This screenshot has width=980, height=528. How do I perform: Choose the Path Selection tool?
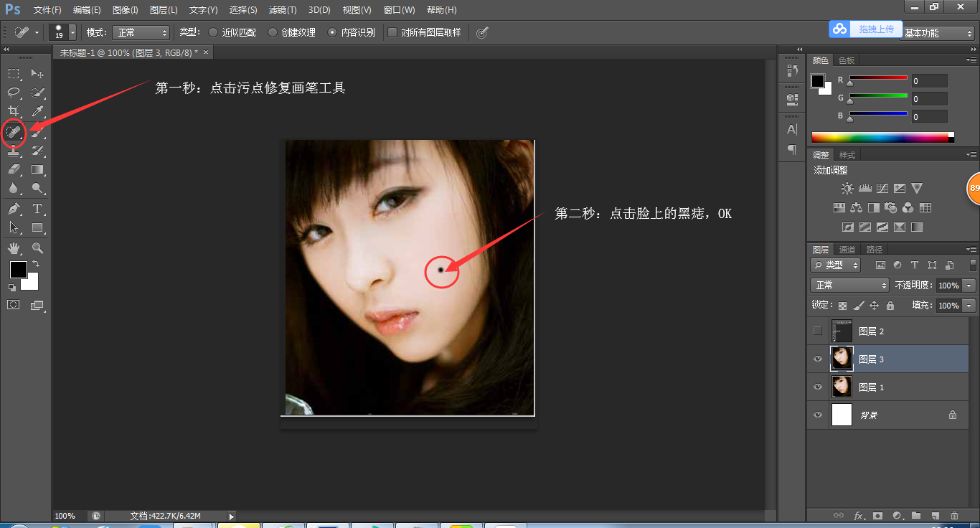pos(14,228)
